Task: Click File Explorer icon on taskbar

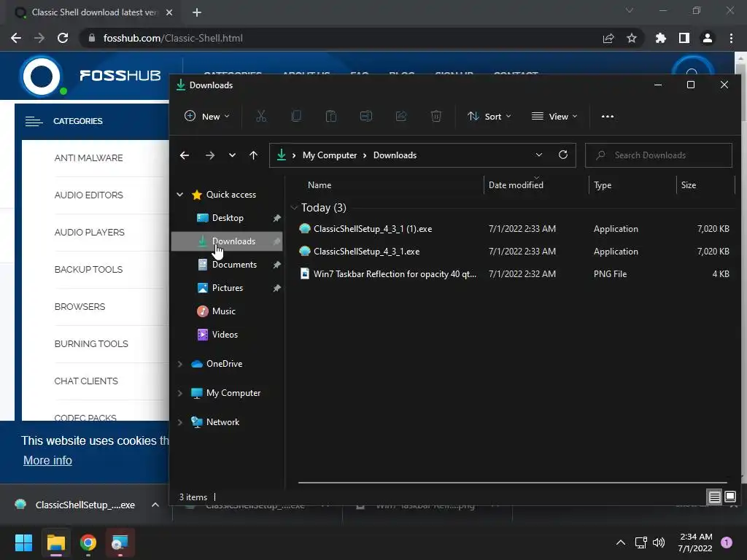Action: tap(56, 542)
